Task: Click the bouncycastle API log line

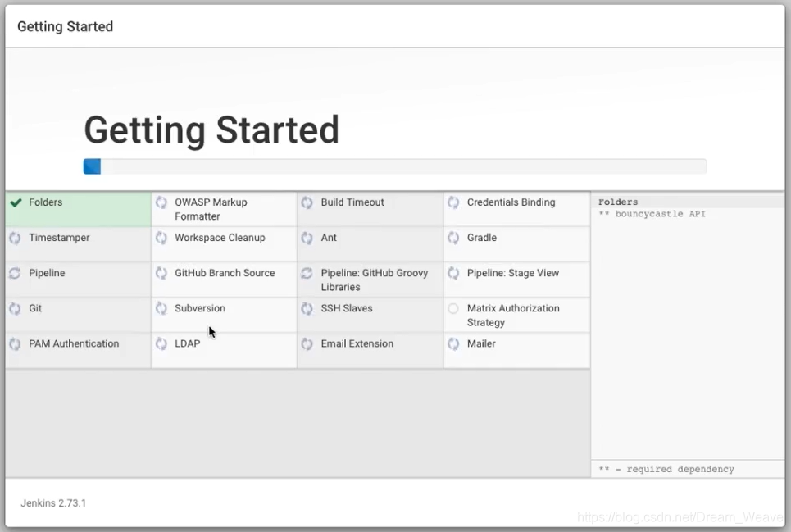Action: coord(652,214)
